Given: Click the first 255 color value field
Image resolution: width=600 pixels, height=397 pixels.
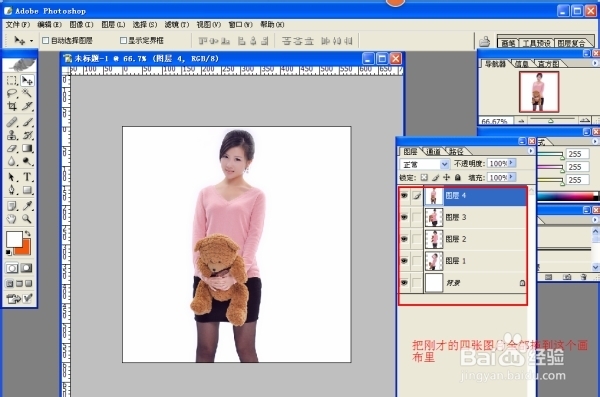Looking at the screenshot, I should coord(577,154).
